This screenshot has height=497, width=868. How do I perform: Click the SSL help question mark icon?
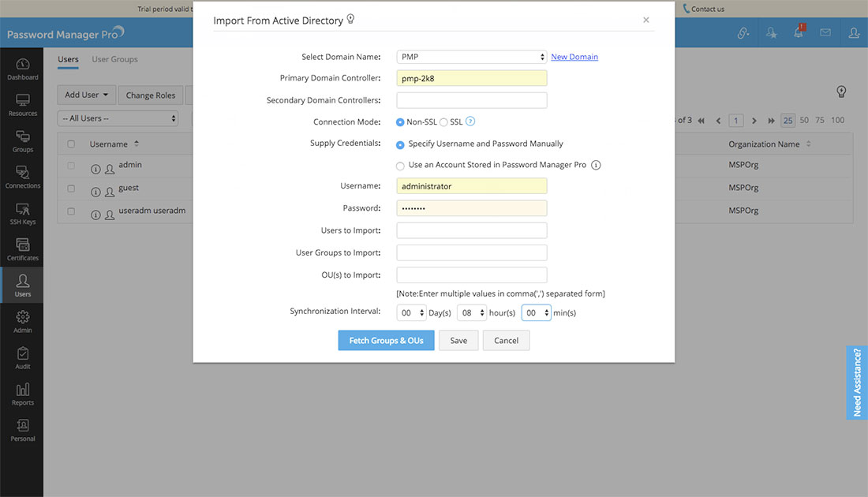(x=470, y=121)
